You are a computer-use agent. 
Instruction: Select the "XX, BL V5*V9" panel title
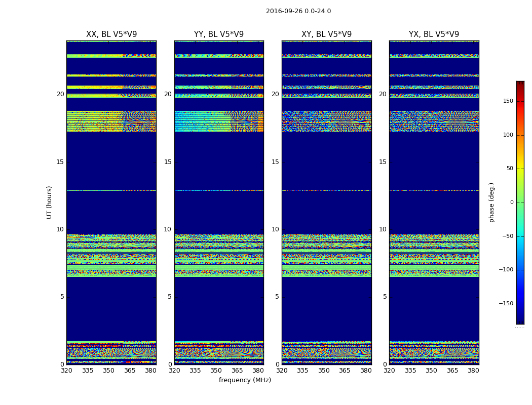[111, 34]
